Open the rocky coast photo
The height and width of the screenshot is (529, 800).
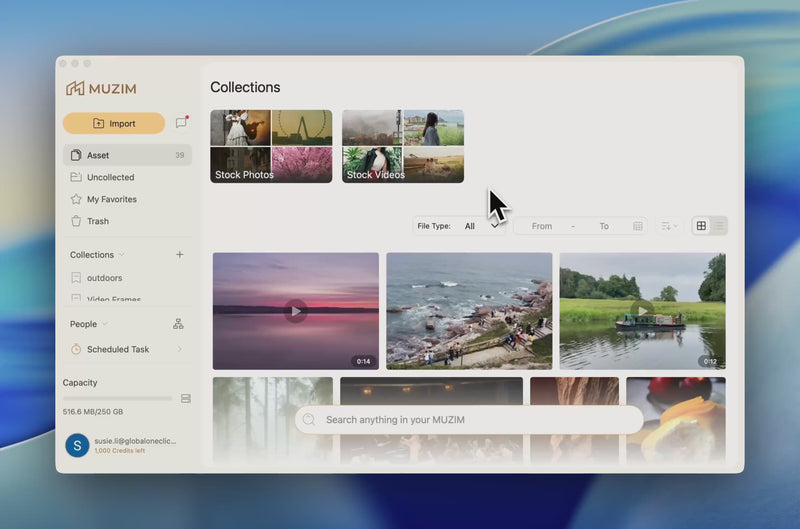pos(469,311)
